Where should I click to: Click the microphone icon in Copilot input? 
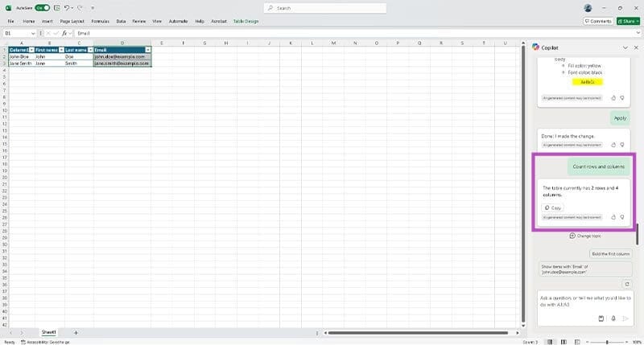coord(613,318)
